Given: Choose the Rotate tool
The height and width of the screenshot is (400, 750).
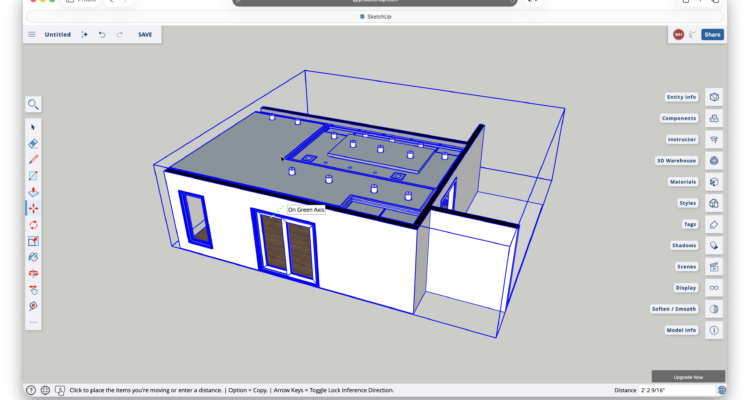Looking at the screenshot, I should tap(33, 225).
